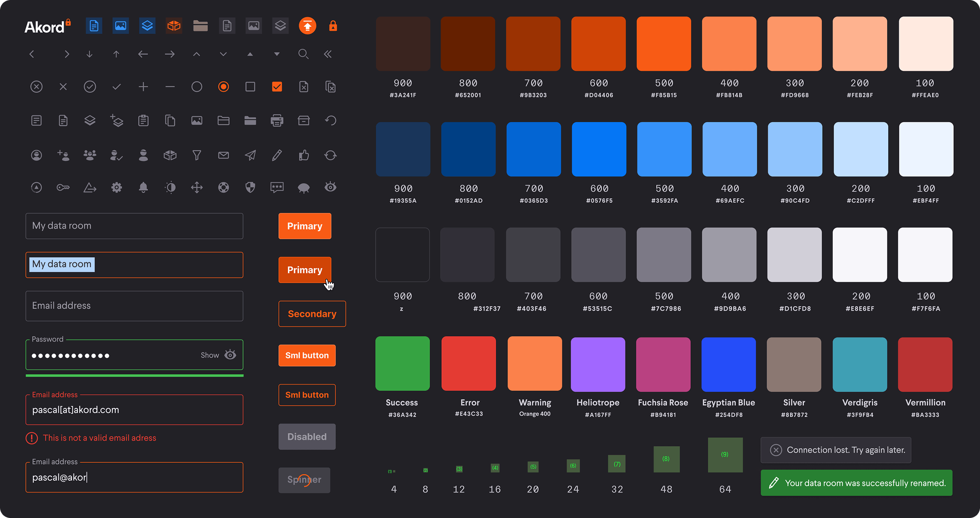980x518 pixels.
Task: Click the thumbs up icon
Action: 304,155
